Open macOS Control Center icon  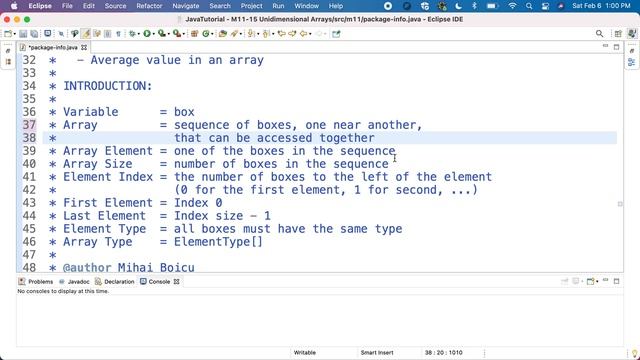tap(545, 6)
